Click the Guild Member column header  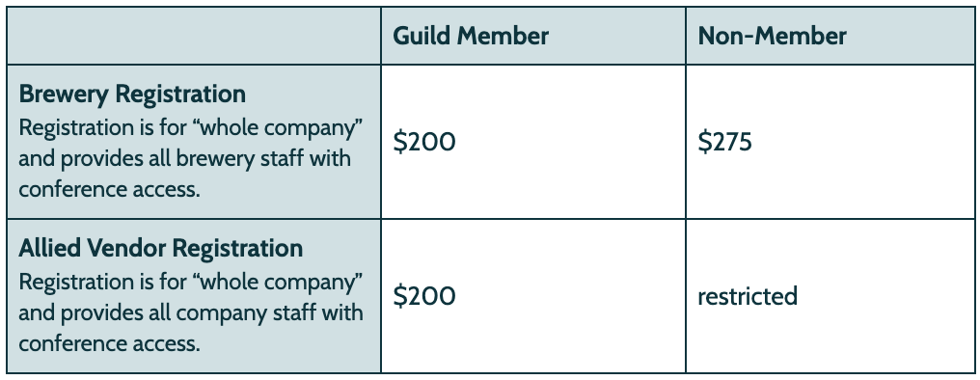point(471,36)
